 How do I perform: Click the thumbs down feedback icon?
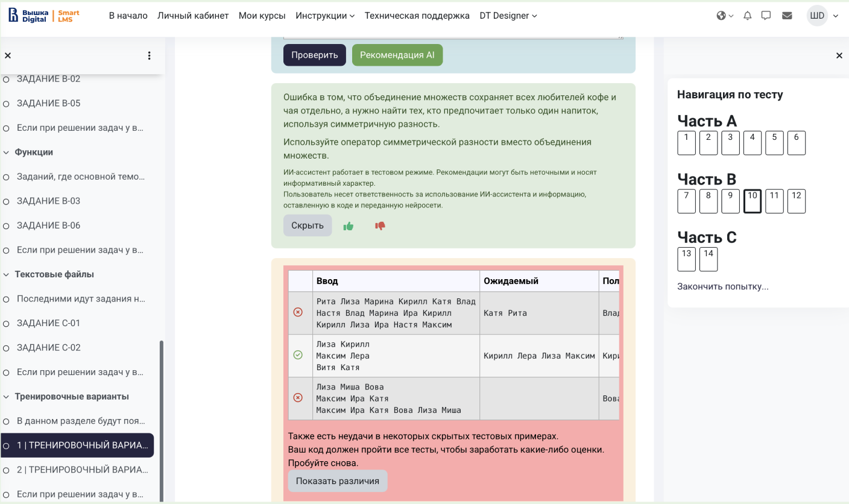[380, 226]
